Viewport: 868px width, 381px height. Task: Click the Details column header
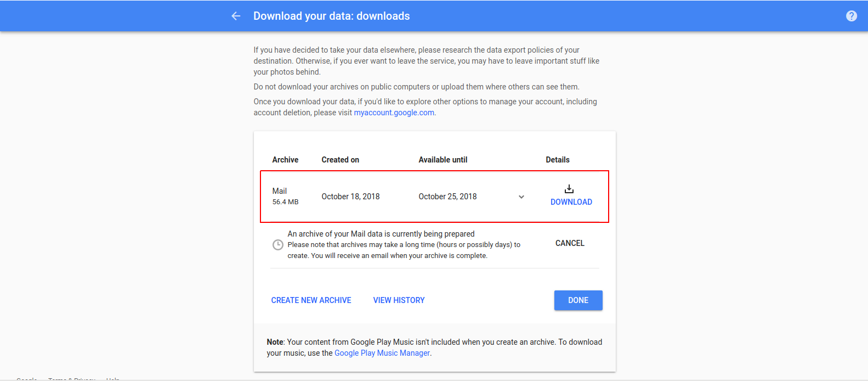pyautogui.click(x=557, y=160)
